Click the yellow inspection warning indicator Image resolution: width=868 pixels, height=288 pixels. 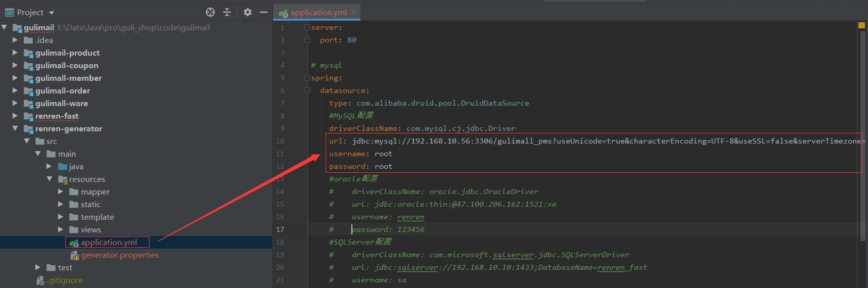coord(861,25)
